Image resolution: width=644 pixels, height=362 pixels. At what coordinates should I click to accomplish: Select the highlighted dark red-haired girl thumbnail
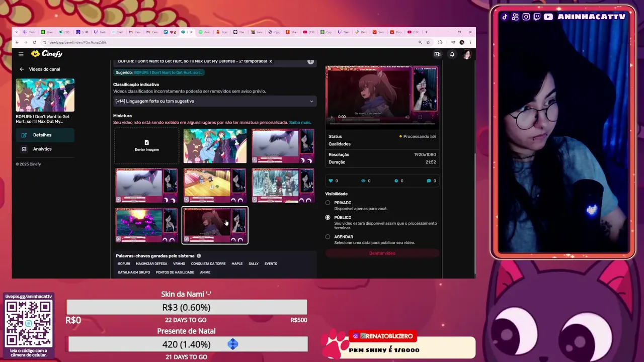coord(215,225)
